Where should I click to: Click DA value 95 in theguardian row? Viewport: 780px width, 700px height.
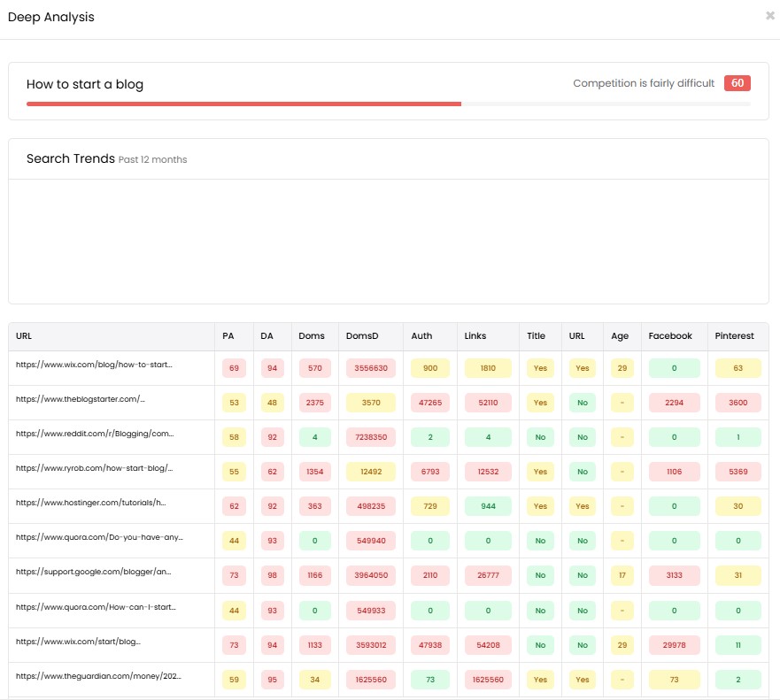[272, 680]
